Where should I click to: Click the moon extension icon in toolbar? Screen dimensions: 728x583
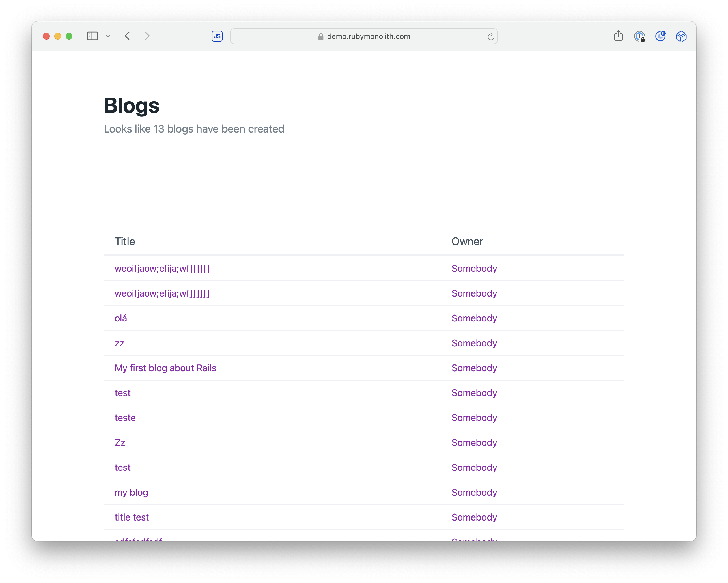tap(660, 36)
